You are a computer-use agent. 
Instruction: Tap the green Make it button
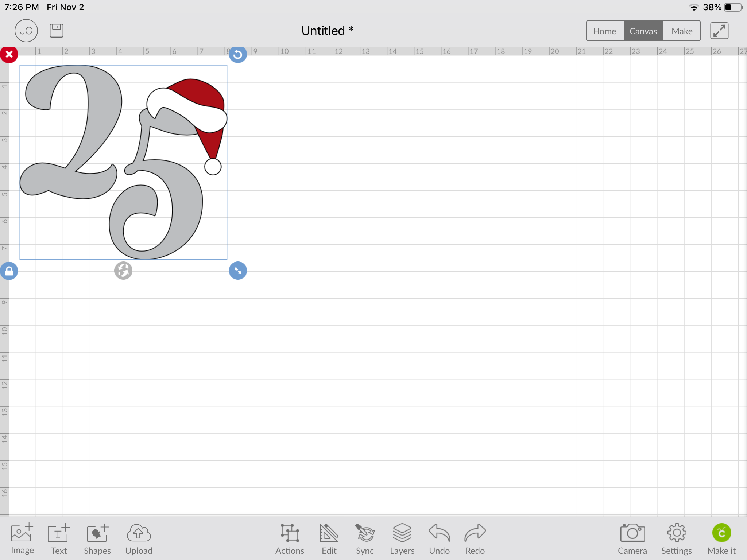click(x=721, y=539)
